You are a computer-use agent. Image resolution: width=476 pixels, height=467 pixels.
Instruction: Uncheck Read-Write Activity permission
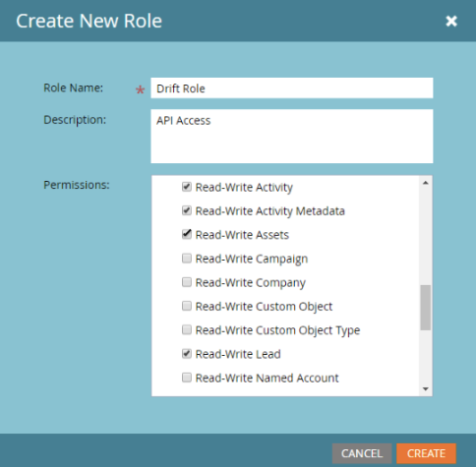click(x=187, y=187)
